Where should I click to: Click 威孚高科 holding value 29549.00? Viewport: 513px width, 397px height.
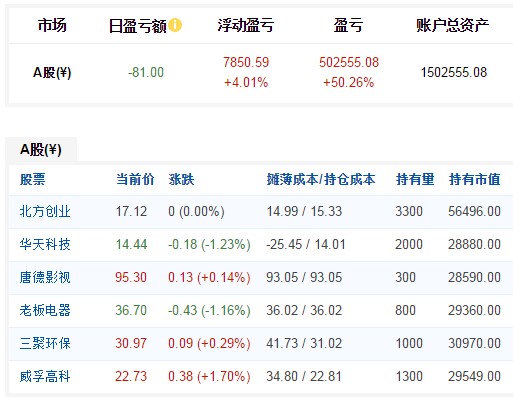pyautogui.click(x=474, y=376)
